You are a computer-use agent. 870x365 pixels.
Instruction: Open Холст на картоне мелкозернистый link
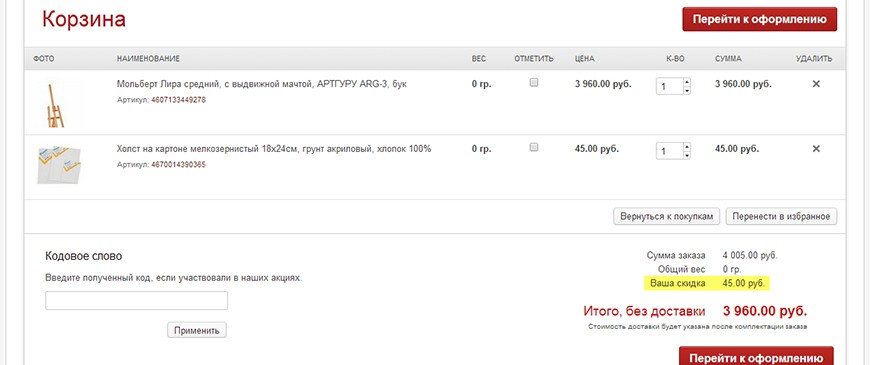(x=274, y=149)
